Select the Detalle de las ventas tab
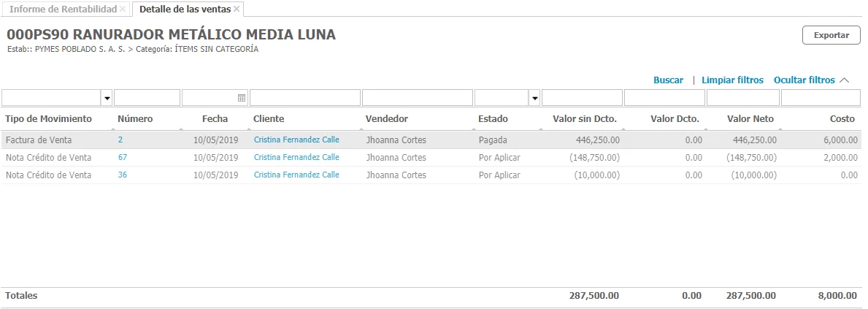 click(184, 9)
